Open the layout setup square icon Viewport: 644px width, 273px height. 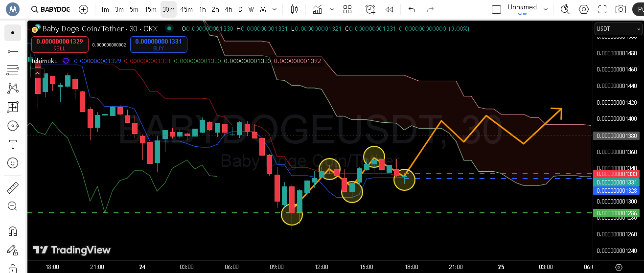(496, 9)
